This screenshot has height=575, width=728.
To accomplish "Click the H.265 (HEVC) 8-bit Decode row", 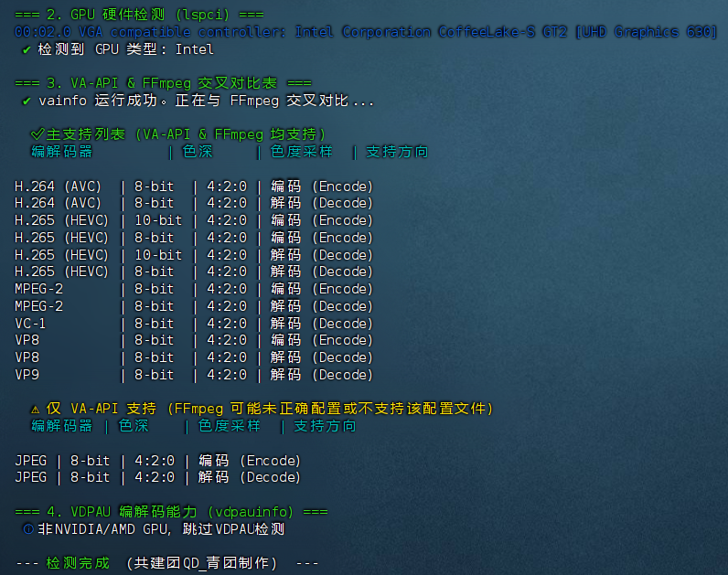I will [194, 272].
